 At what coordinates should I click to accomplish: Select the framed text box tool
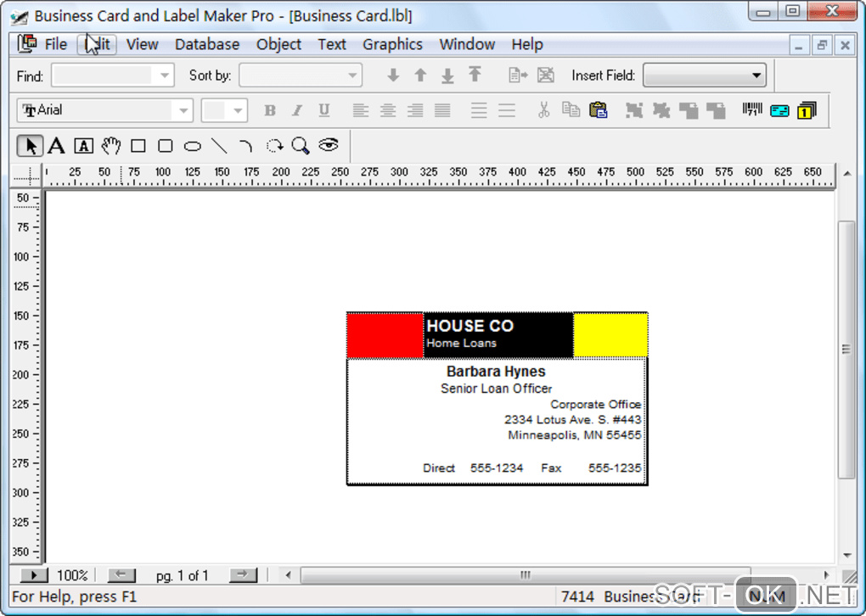(83, 146)
